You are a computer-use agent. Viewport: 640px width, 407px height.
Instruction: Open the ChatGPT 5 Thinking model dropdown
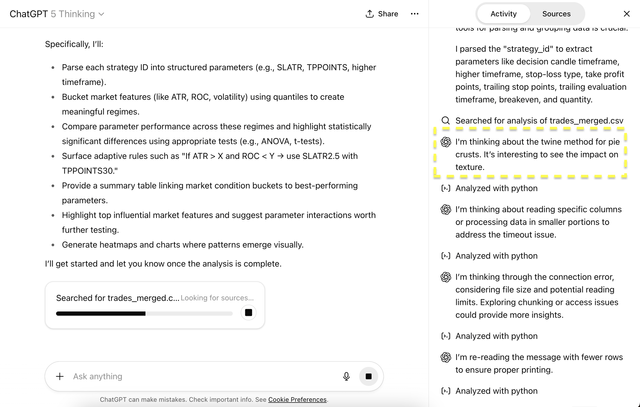tap(57, 14)
